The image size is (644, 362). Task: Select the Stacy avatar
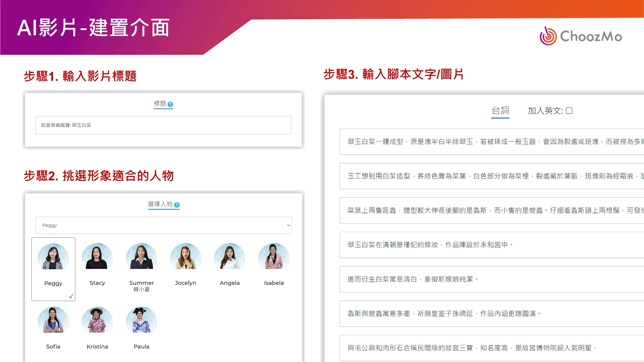97,257
